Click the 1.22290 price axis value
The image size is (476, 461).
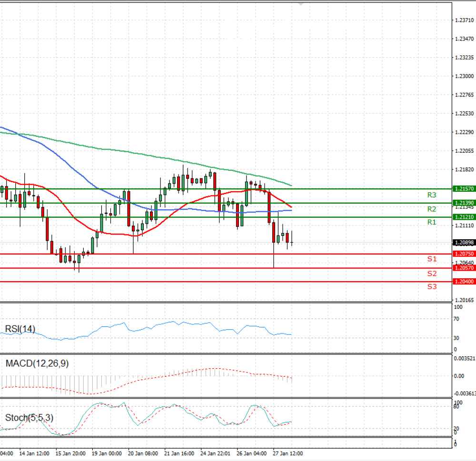coord(465,132)
